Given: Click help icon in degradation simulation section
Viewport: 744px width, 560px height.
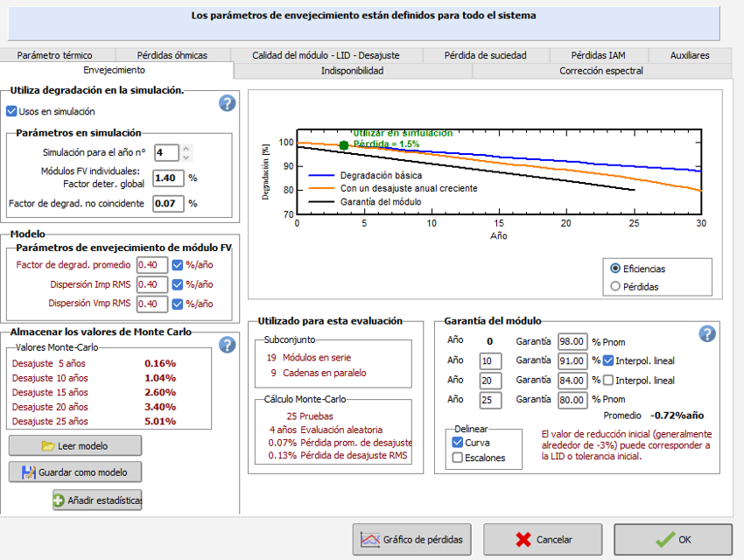Looking at the screenshot, I should click(227, 103).
